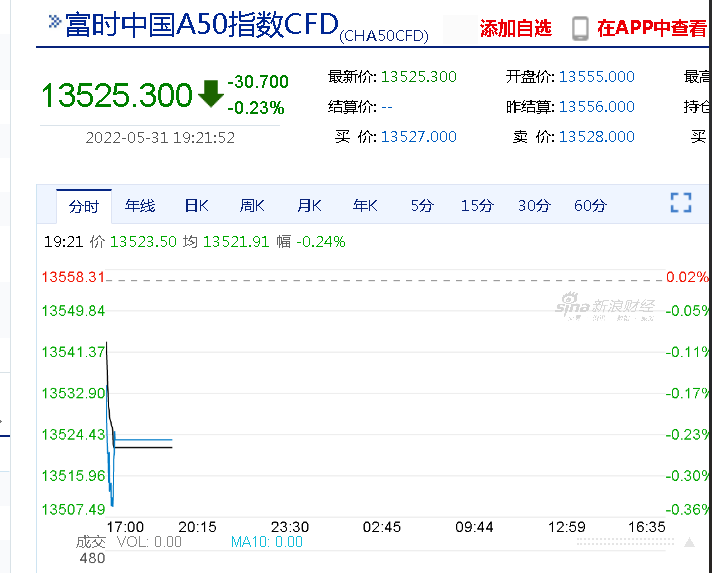The width and height of the screenshot is (712, 573).
Task: Click the up triangle by the volume panel
Action: coord(690,542)
